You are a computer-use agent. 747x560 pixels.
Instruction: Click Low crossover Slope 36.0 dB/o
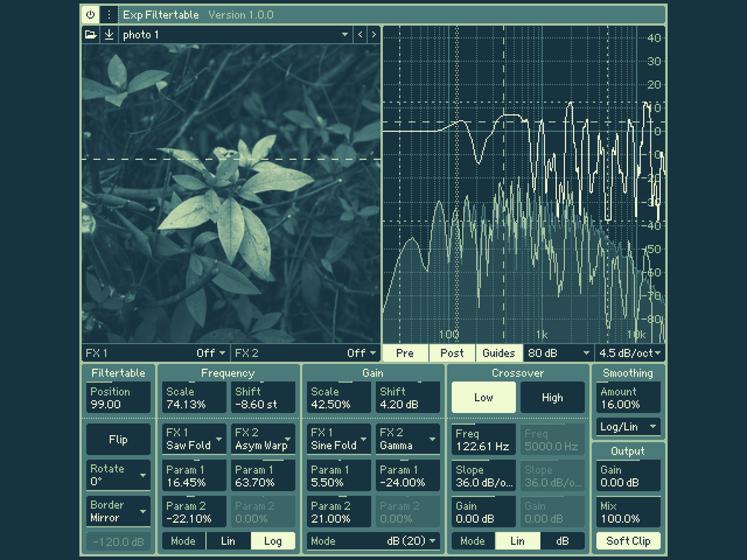[484, 475]
